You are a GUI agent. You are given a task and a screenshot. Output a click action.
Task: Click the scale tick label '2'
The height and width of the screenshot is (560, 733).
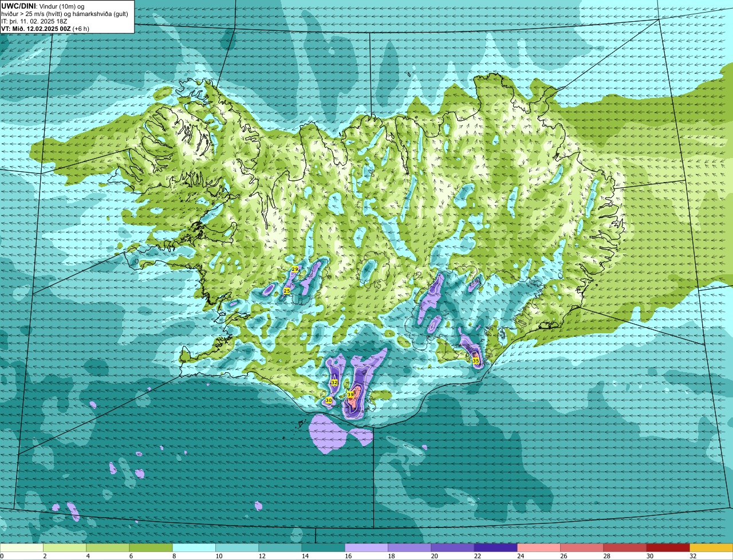point(44,556)
